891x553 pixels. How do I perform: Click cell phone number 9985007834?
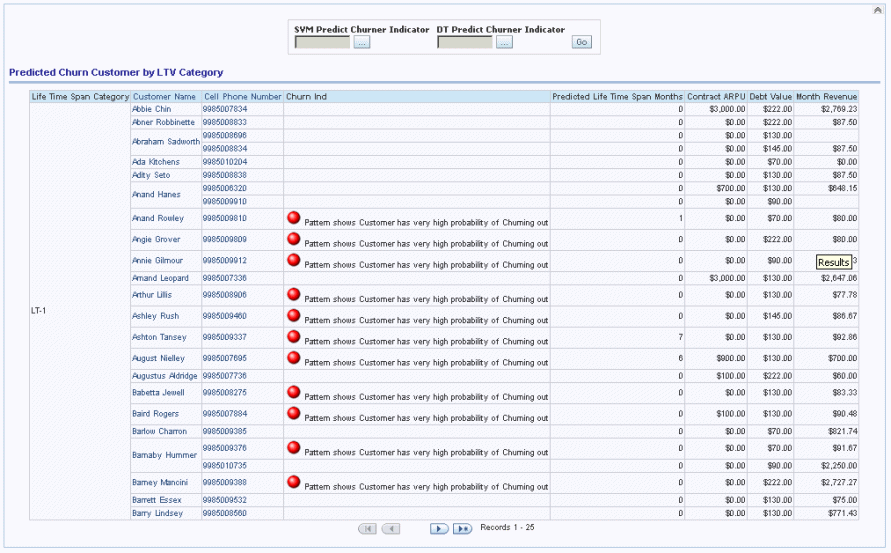point(224,109)
